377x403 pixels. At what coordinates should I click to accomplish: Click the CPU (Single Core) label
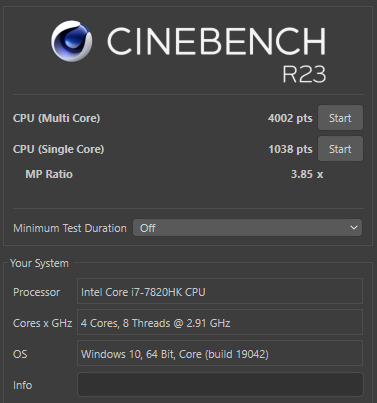[58, 149]
